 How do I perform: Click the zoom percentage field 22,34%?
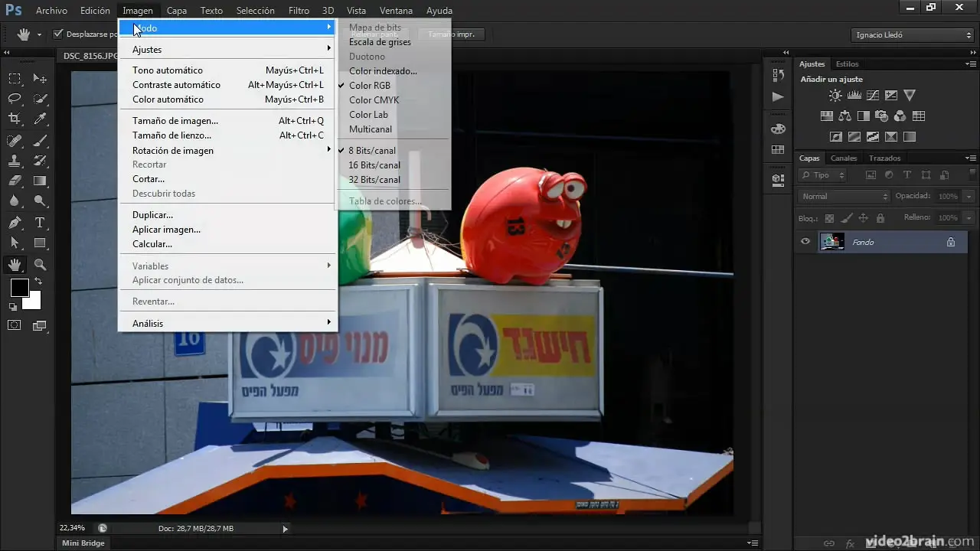point(72,528)
